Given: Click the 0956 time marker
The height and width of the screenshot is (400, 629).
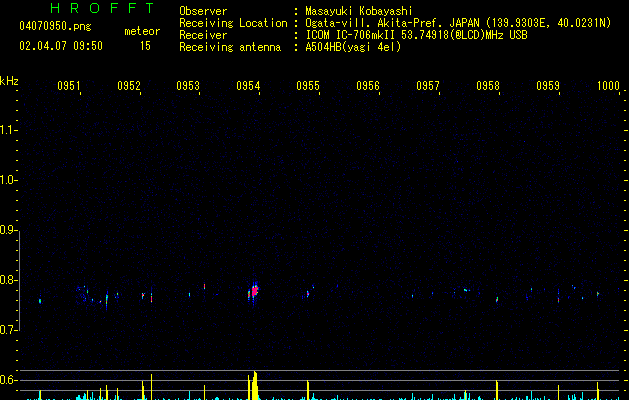Looking at the screenshot, I should coord(368,86).
